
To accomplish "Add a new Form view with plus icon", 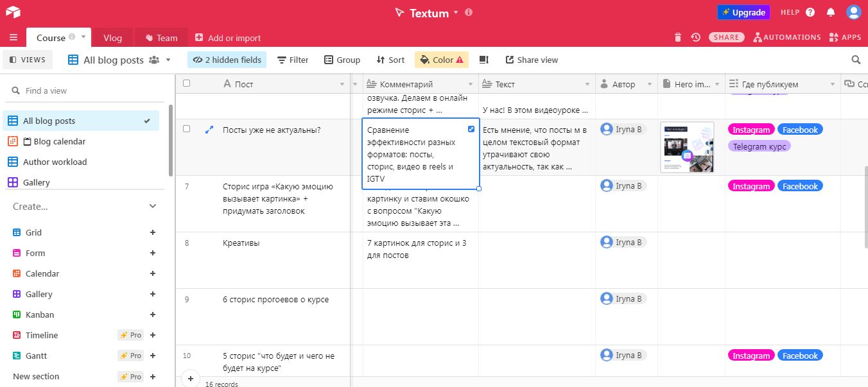I will [x=153, y=253].
